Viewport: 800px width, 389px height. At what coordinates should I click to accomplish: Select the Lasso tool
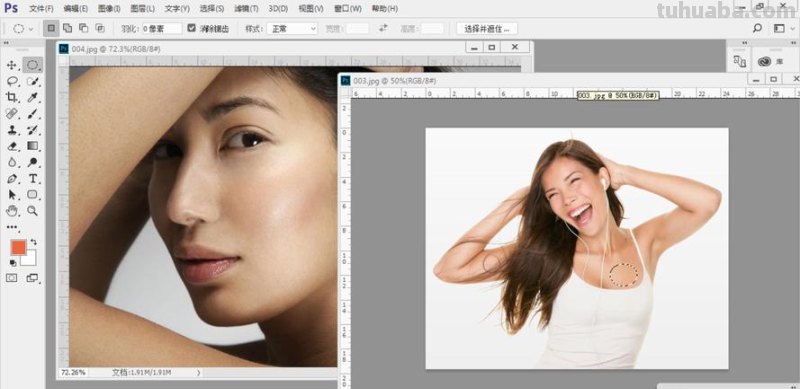[12, 81]
